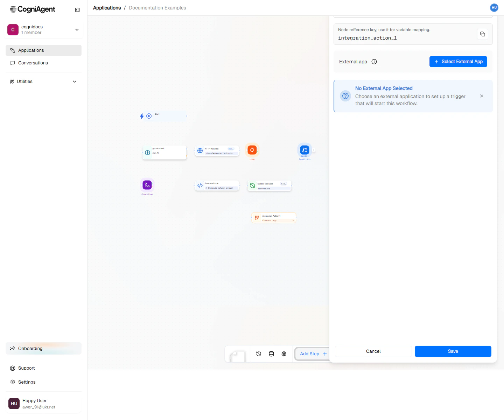The image size is (504, 420).
Task: Click the summarized value on Update Variable
Action: (264, 189)
